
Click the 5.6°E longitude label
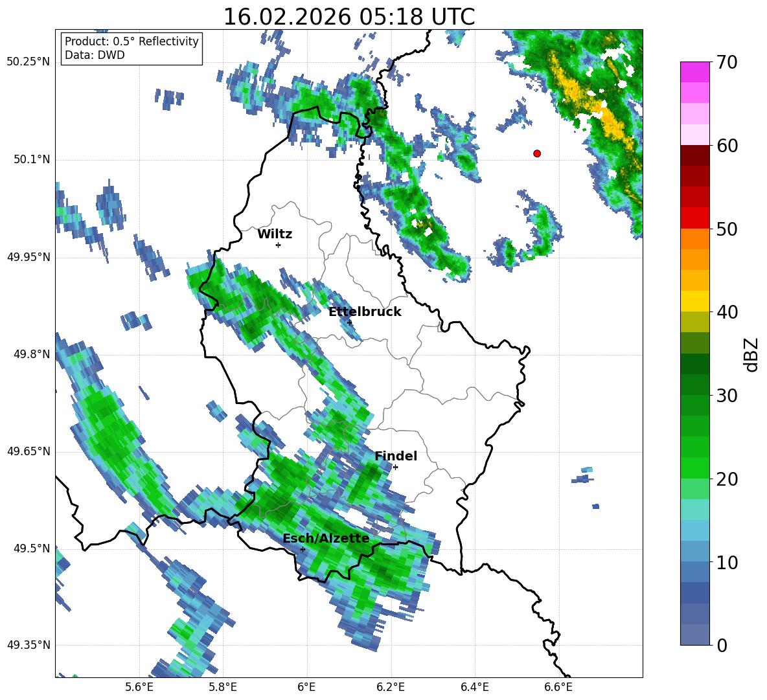tap(139, 688)
